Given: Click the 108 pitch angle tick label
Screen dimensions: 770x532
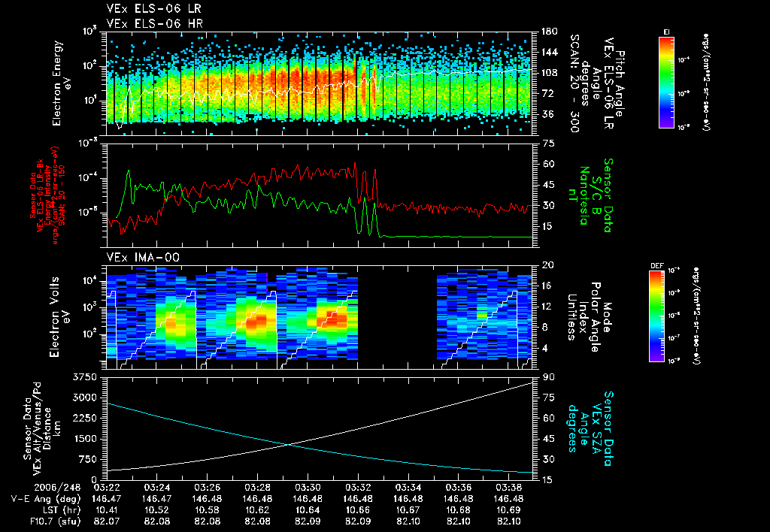Looking at the screenshot, I should (x=549, y=73).
